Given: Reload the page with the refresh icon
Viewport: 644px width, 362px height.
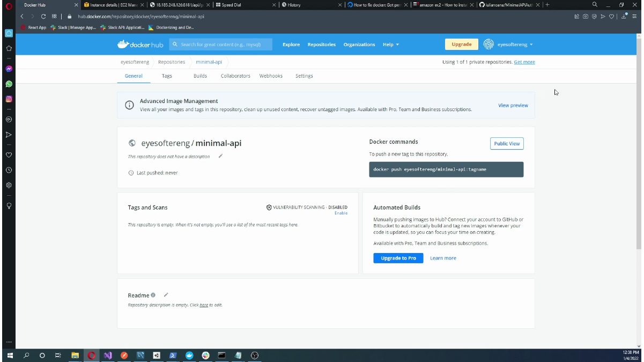Looking at the screenshot, I should click(x=43, y=16).
